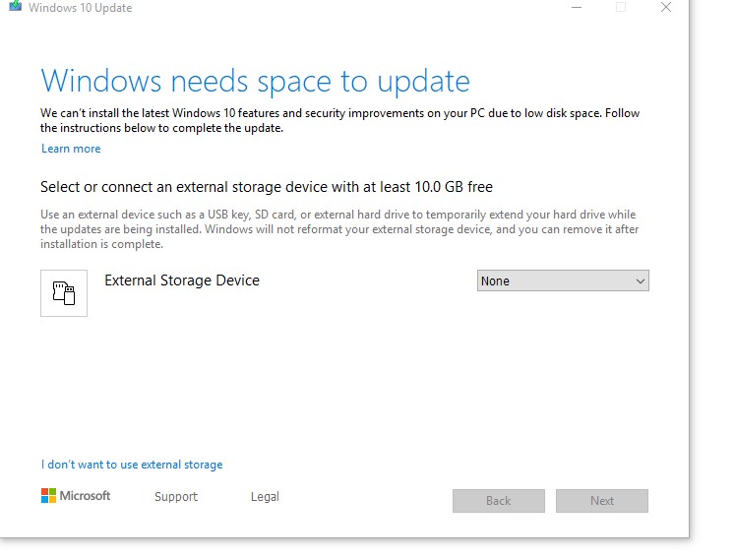Click the Microsoft wordmark text
This screenshot has width=734, height=560.
[86, 496]
